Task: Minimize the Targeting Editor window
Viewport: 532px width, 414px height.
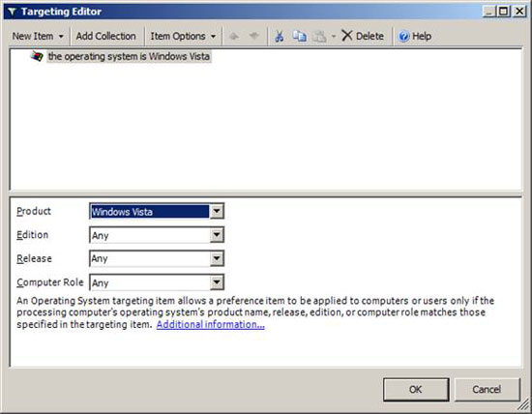Action: tap(488, 12)
